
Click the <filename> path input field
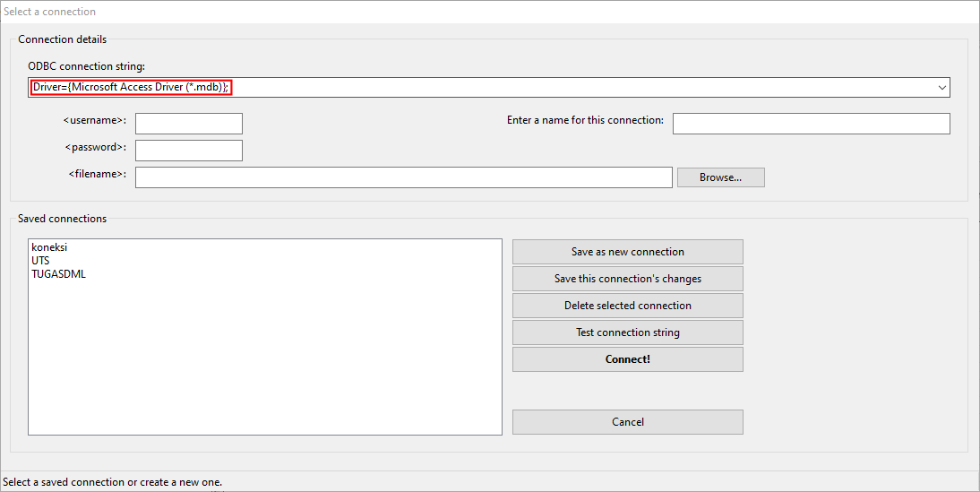point(403,177)
